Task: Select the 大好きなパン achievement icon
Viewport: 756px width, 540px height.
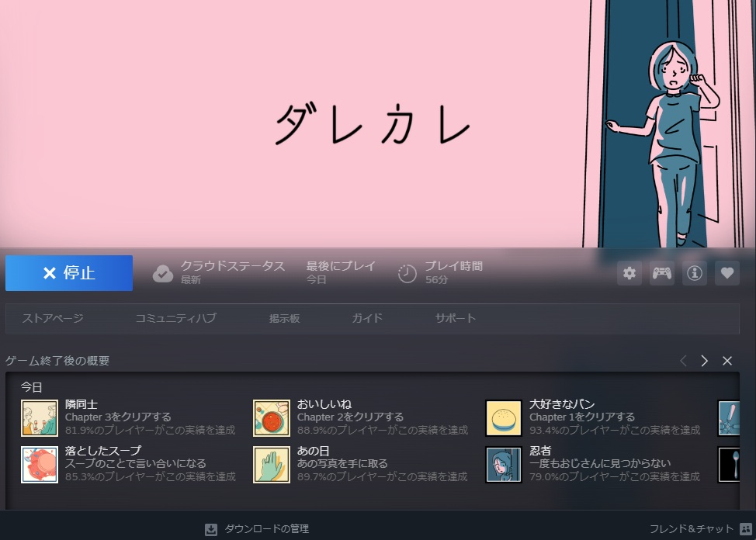Action: [x=504, y=418]
